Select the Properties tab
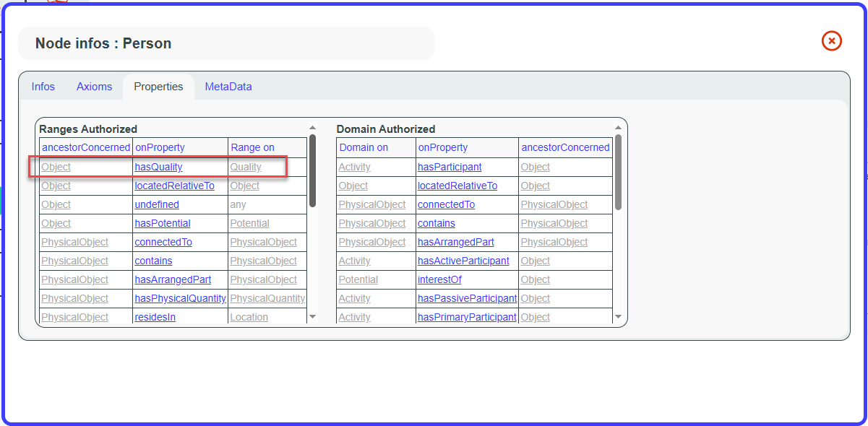Screen dimensions: 868x426 158,87
